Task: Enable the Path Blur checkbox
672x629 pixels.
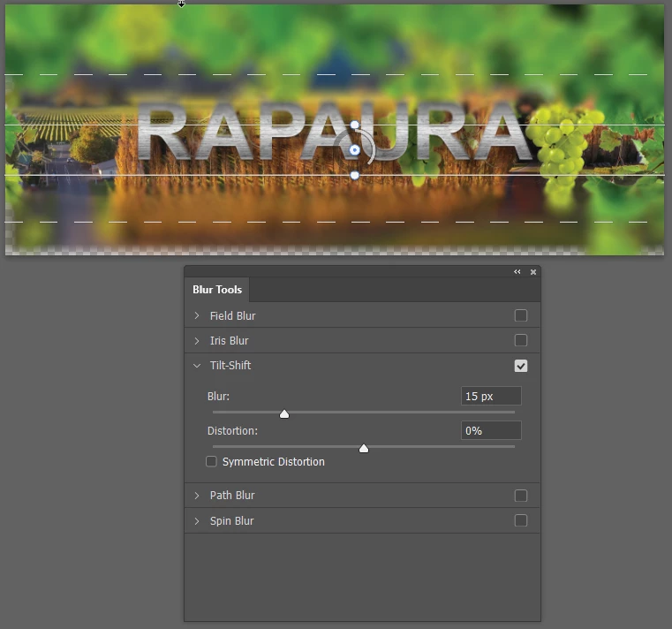Action: [521, 496]
